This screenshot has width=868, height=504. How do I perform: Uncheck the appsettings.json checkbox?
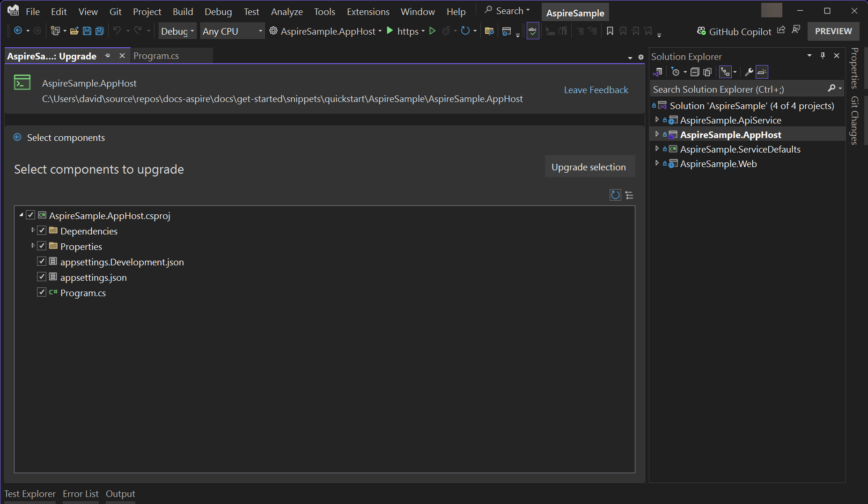(x=42, y=277)
